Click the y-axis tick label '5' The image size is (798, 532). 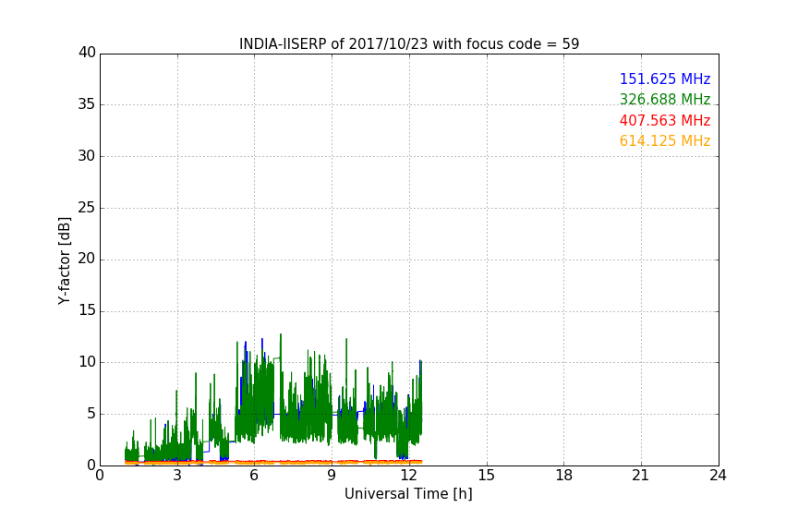(x=91, y=414)
